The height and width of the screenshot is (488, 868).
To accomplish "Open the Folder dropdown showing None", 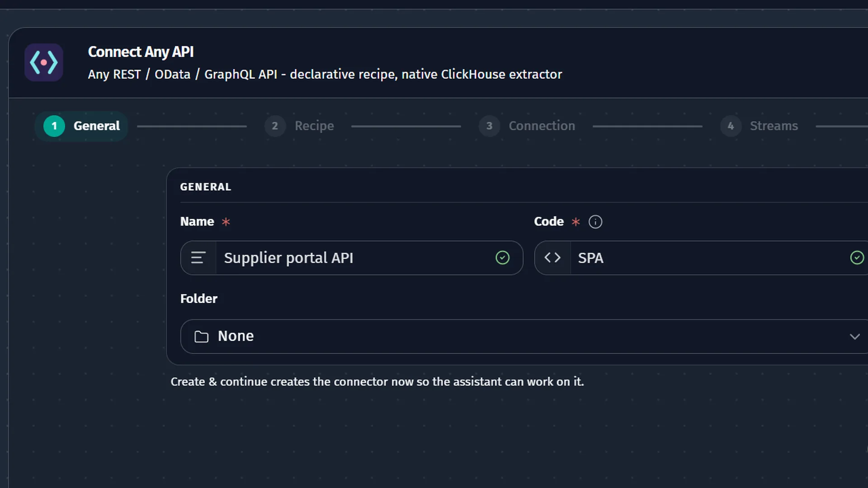I will [x=524, y=337].
